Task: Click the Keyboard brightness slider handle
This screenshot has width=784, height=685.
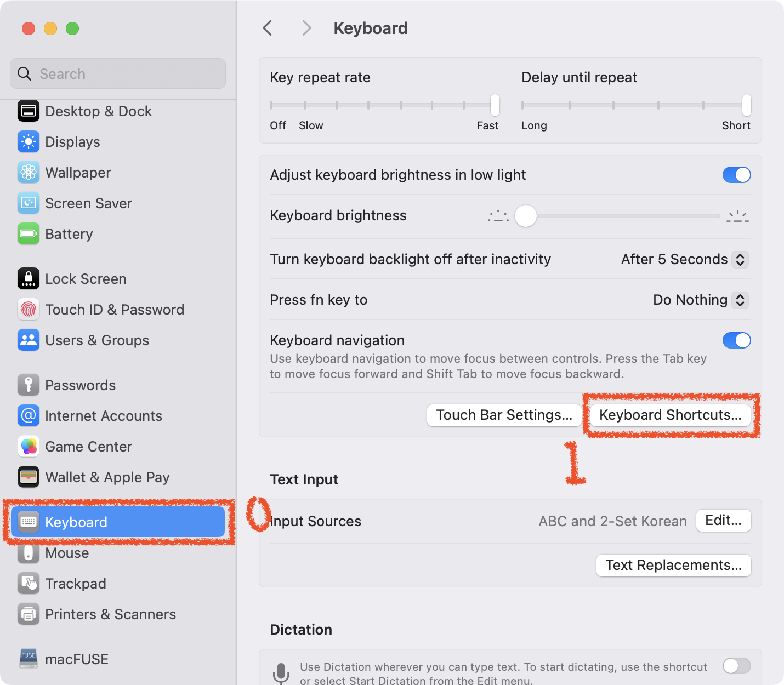Action: (526, 216)
